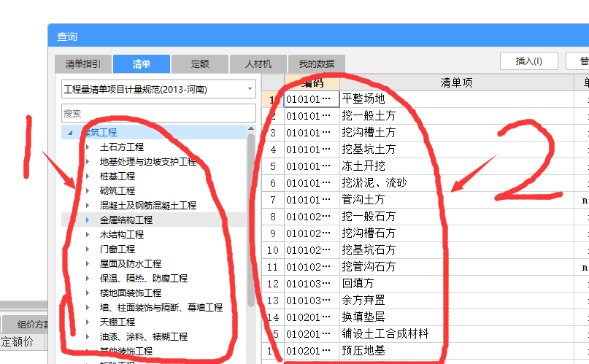Expand the 金属结构工程 node
589x364 pixels.
click(x=88, y=220)
